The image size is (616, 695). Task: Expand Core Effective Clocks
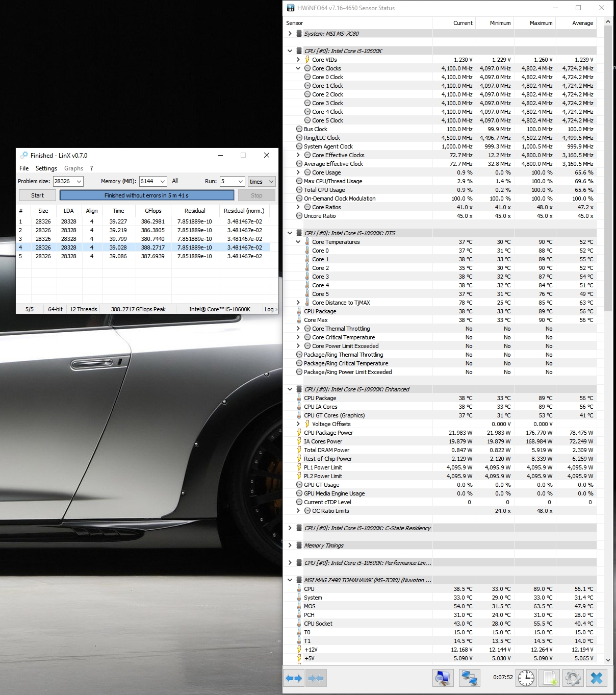coord(298,155)
